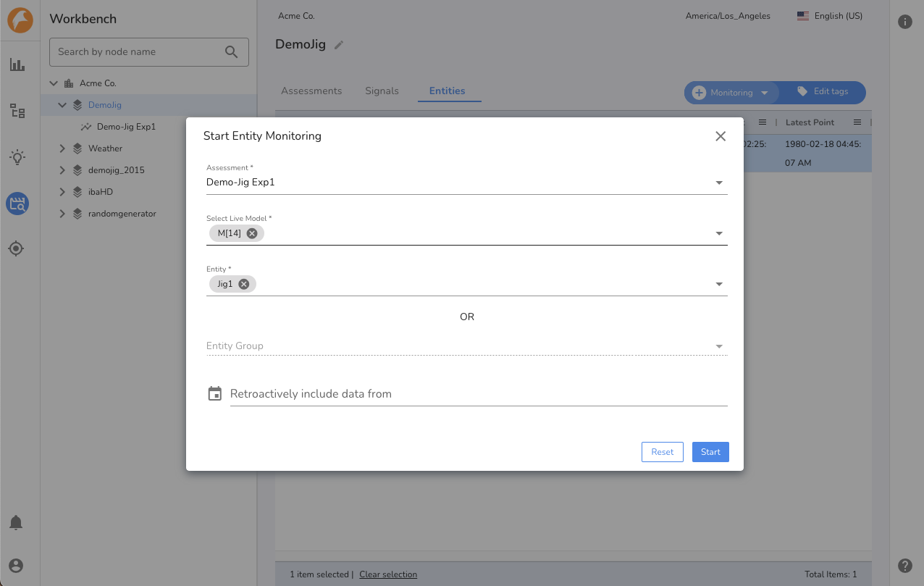Open the calendar date picker icon
This screenshot has height=586, width=924.
(x=214, y=394)
